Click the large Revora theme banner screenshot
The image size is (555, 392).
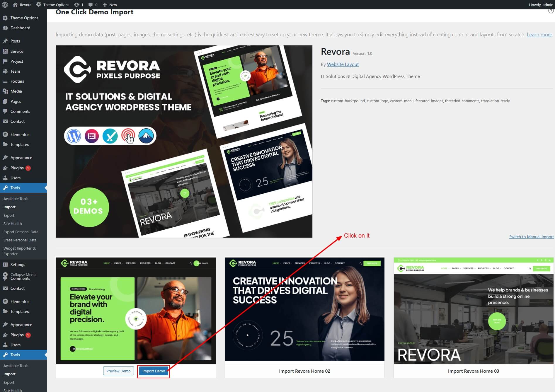pos(184,141)
